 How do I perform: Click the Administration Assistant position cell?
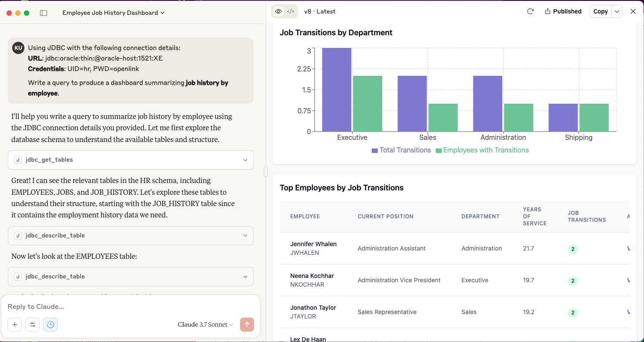coord(392,248)
